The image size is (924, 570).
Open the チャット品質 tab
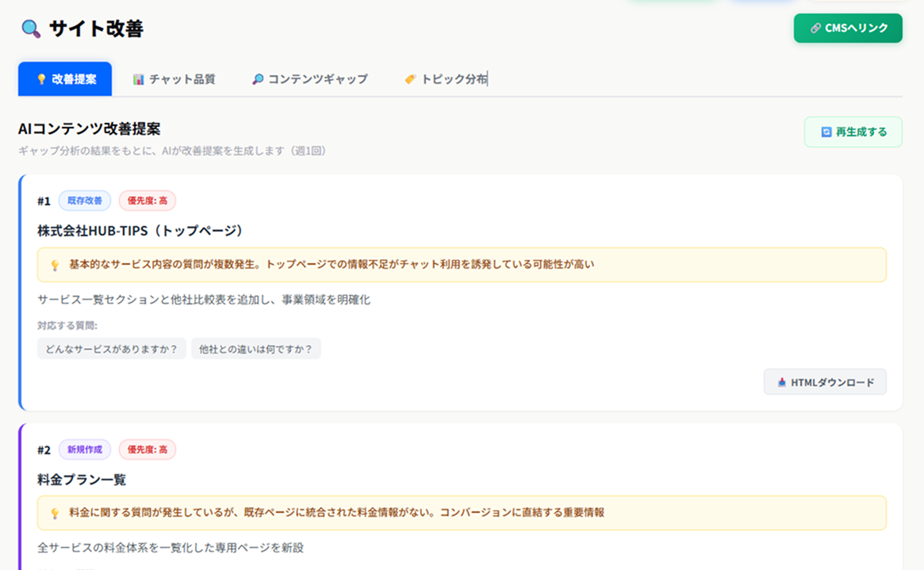[174, 79]
